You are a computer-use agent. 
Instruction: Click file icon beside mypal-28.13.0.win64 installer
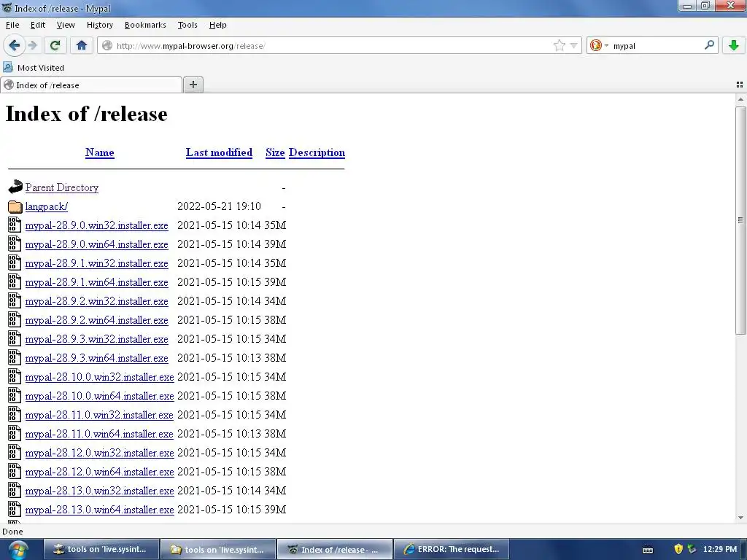coord(15,509)
